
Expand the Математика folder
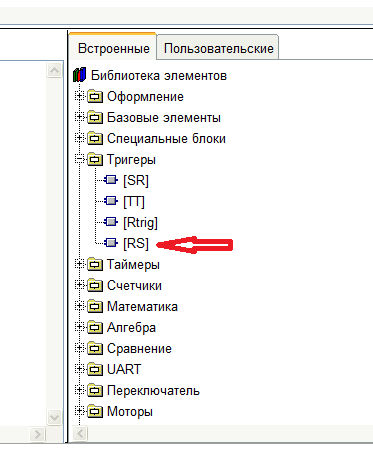point(79,306)
